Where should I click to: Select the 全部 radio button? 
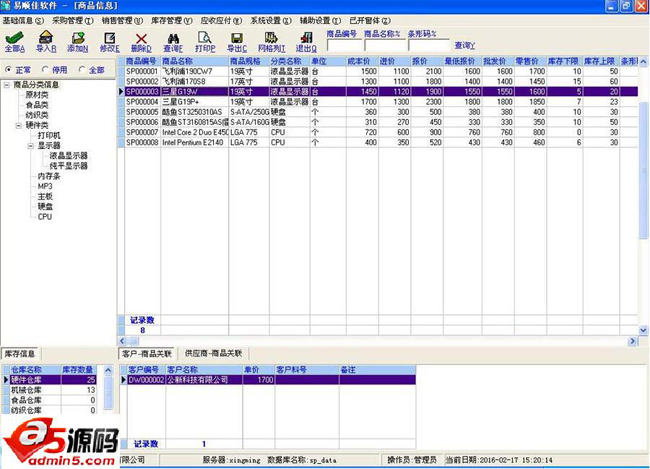81,70
